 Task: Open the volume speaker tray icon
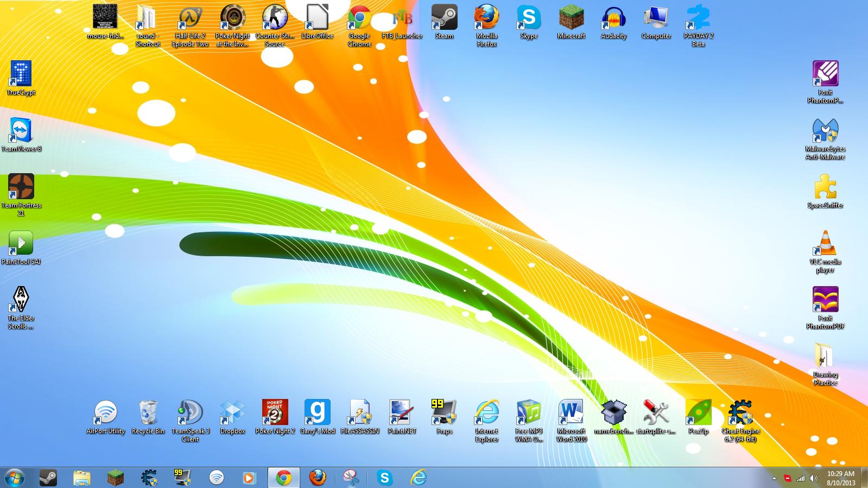click(x=813, y=478)
